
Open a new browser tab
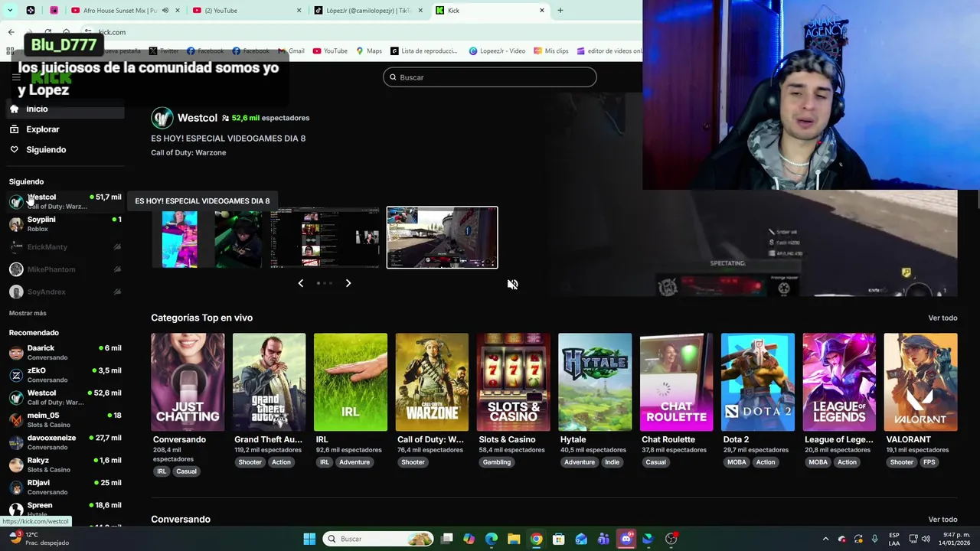tap(560, 11)
